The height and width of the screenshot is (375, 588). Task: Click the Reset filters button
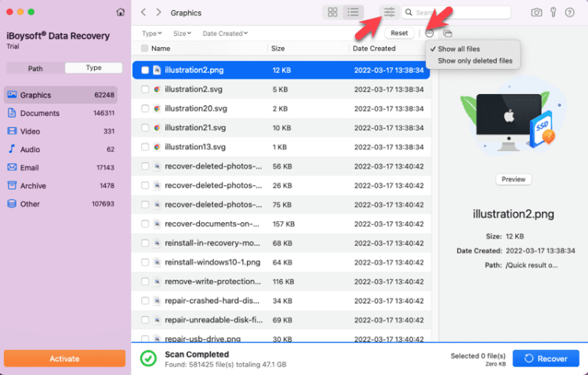[x=399, y=33]
